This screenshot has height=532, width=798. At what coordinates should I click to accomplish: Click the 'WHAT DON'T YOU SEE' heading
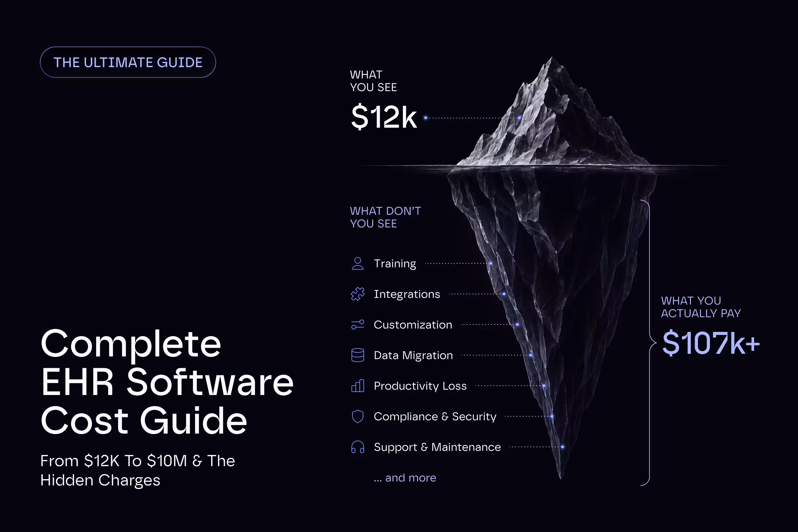(385, 217)
